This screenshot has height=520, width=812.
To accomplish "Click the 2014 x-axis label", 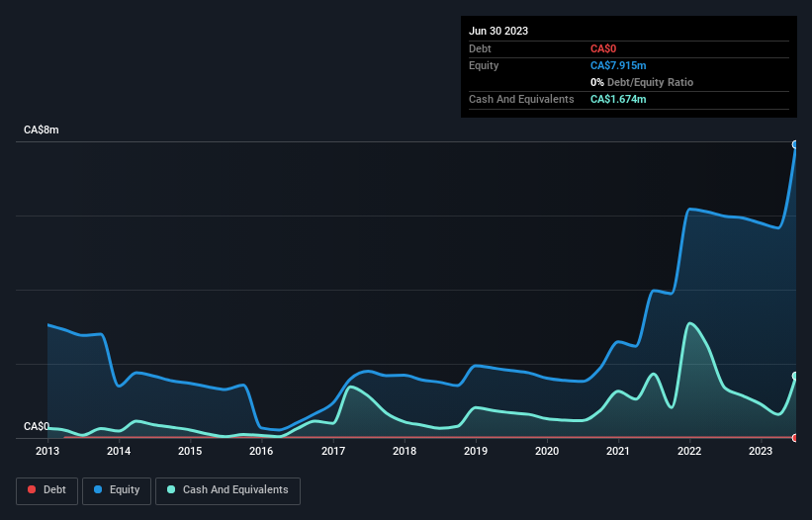I will point(119,451).
